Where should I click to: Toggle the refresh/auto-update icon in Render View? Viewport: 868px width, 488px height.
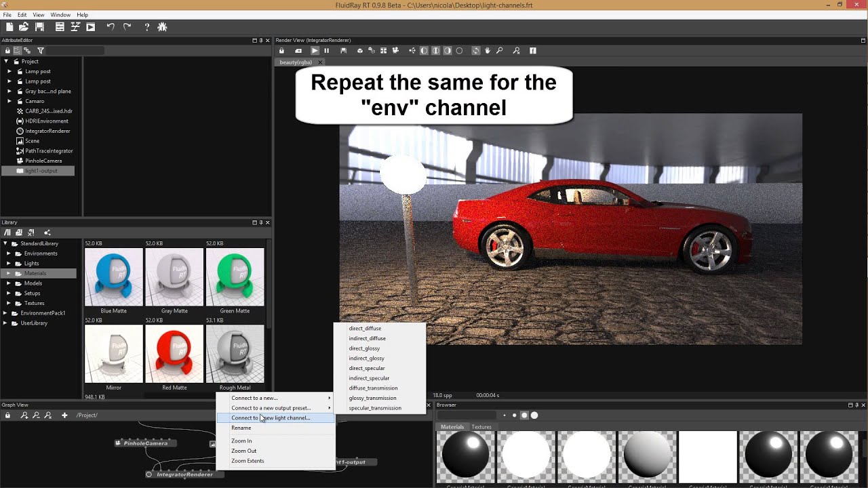[x=476, y=51]
